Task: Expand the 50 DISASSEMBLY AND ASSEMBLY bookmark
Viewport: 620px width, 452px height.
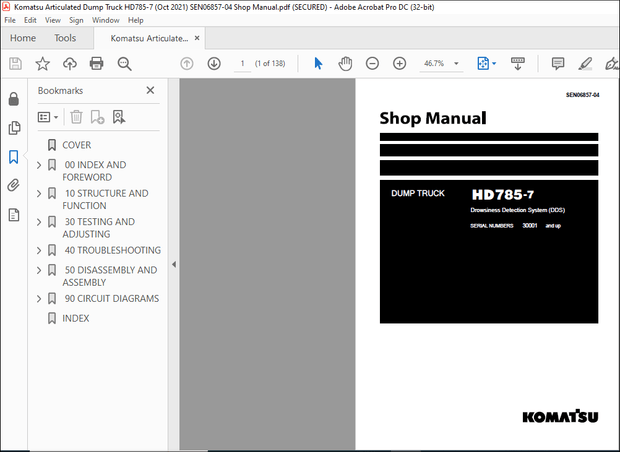Action: (x=39, y=270)
